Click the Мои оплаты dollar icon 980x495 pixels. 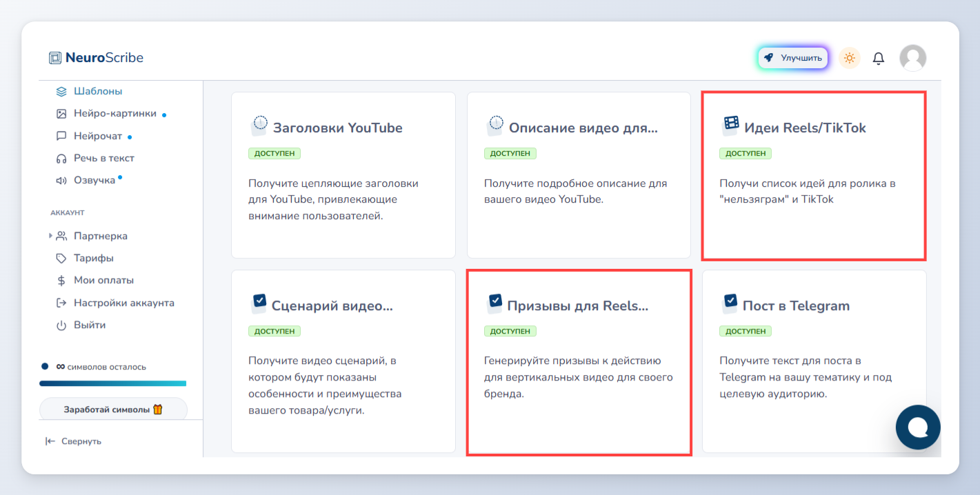tap(61, 281)
